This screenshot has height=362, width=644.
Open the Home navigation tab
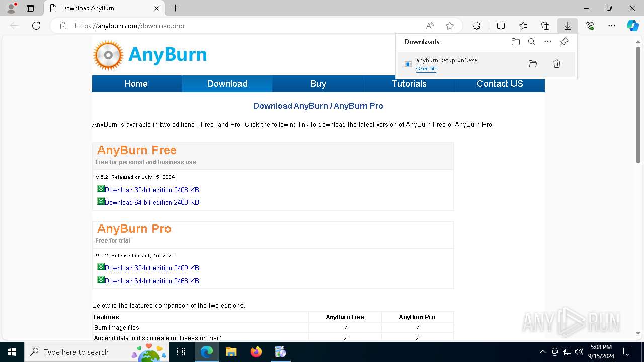136,84
